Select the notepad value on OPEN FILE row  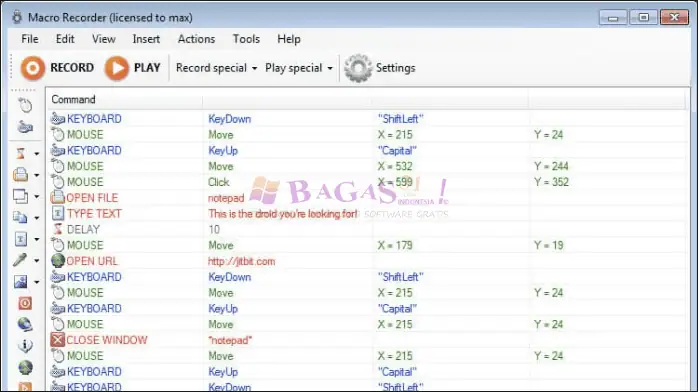(226, 198)
